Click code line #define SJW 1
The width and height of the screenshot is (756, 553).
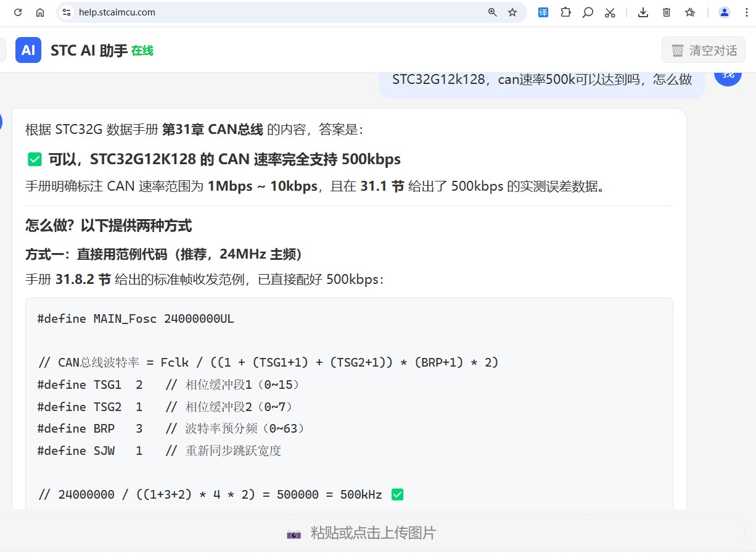pos(159,451)
